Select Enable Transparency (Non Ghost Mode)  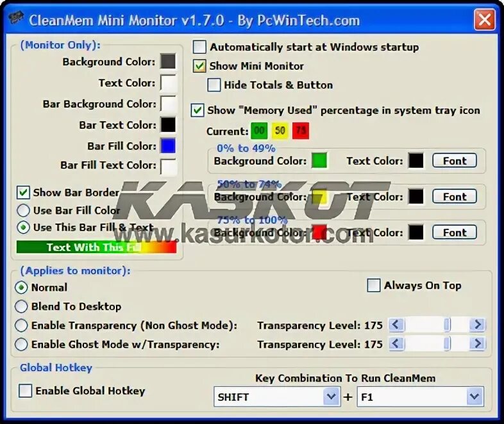[21, 325]
